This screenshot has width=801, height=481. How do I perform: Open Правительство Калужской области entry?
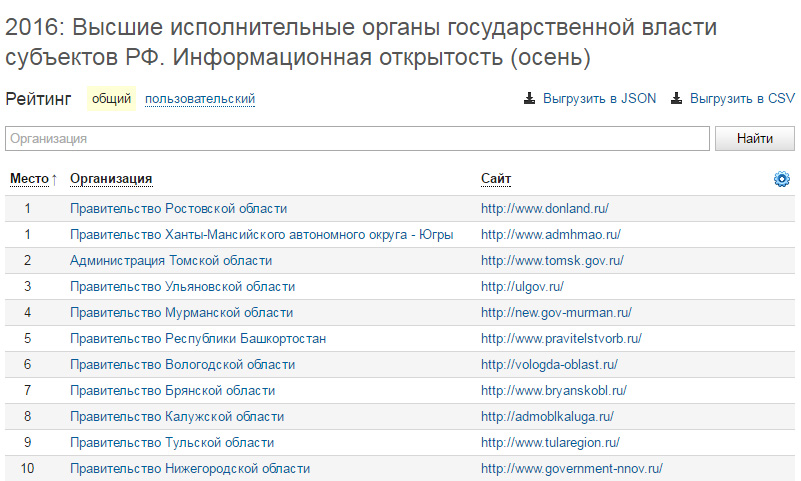point(177,417)
